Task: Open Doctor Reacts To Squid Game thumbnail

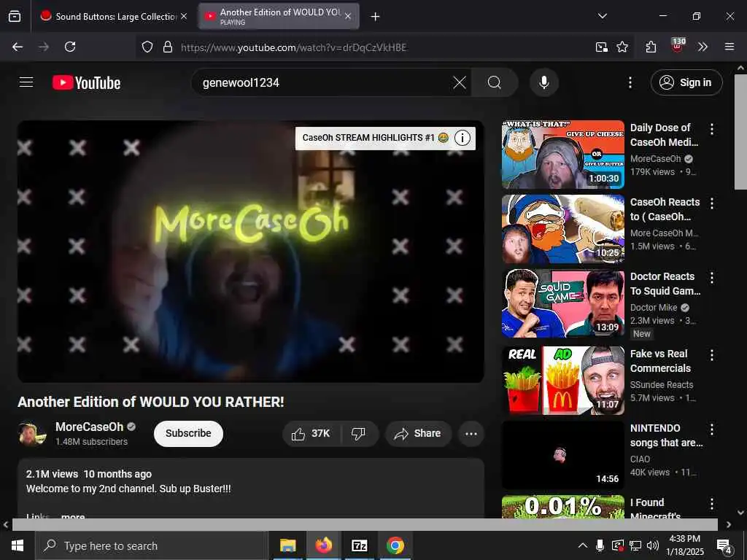Action: coord(562,303)
